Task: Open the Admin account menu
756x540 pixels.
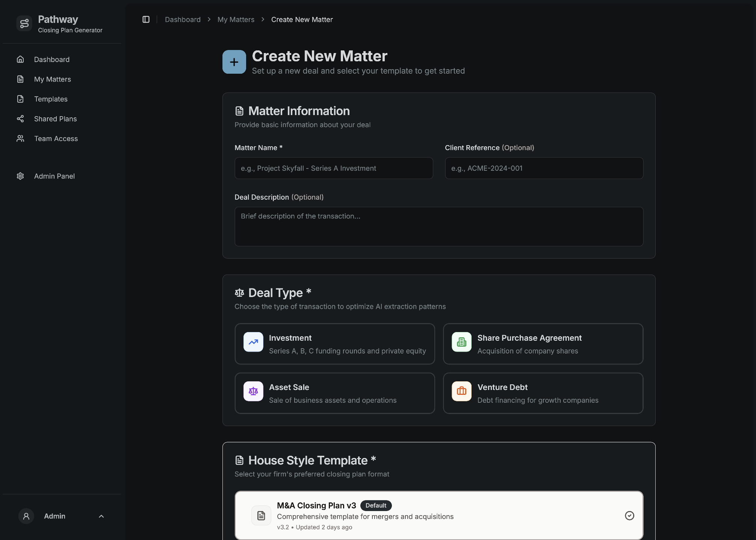Action: tap(54, 516)
